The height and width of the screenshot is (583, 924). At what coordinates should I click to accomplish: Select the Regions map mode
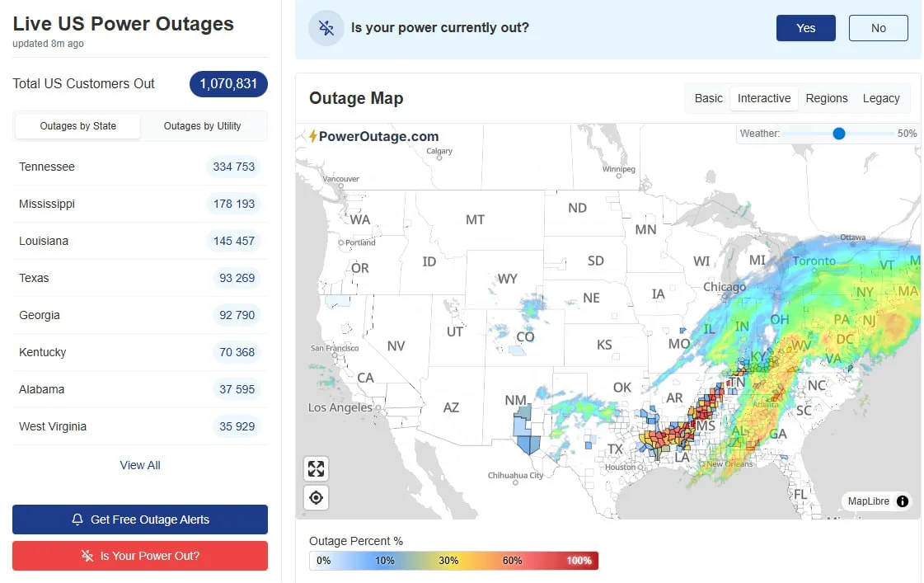coord(826,98)
